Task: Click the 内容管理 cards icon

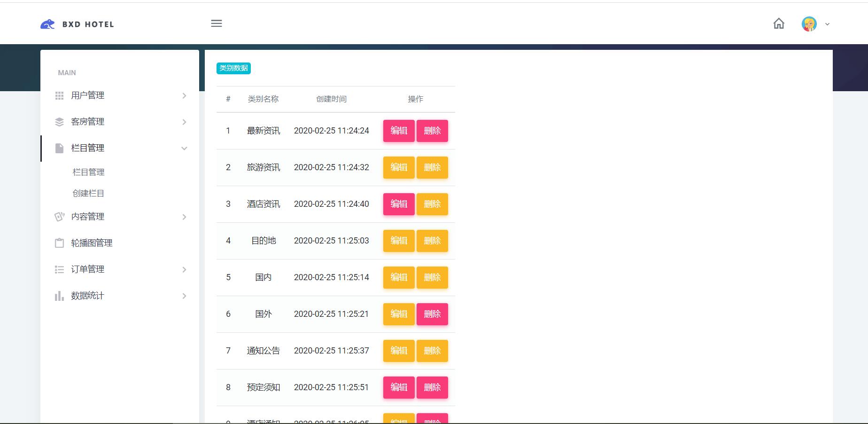Action: click(59, 217)
